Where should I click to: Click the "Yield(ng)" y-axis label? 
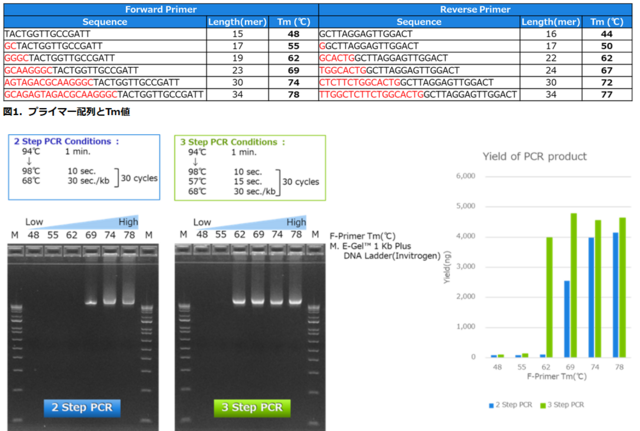[447, 267]
